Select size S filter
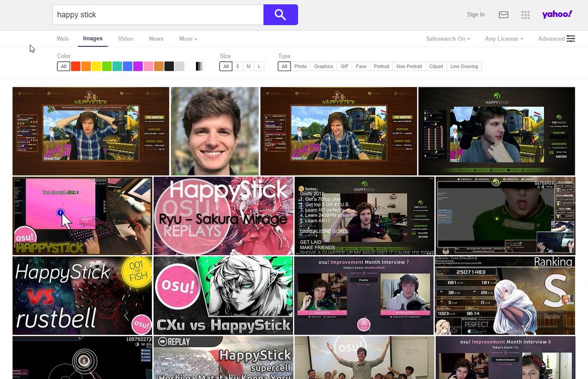 pos(238,66)
